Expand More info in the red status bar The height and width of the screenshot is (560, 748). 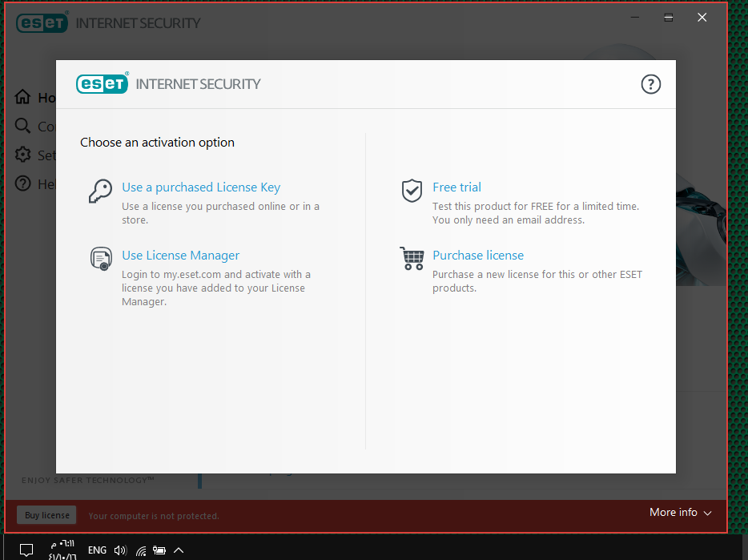(680, 512)
